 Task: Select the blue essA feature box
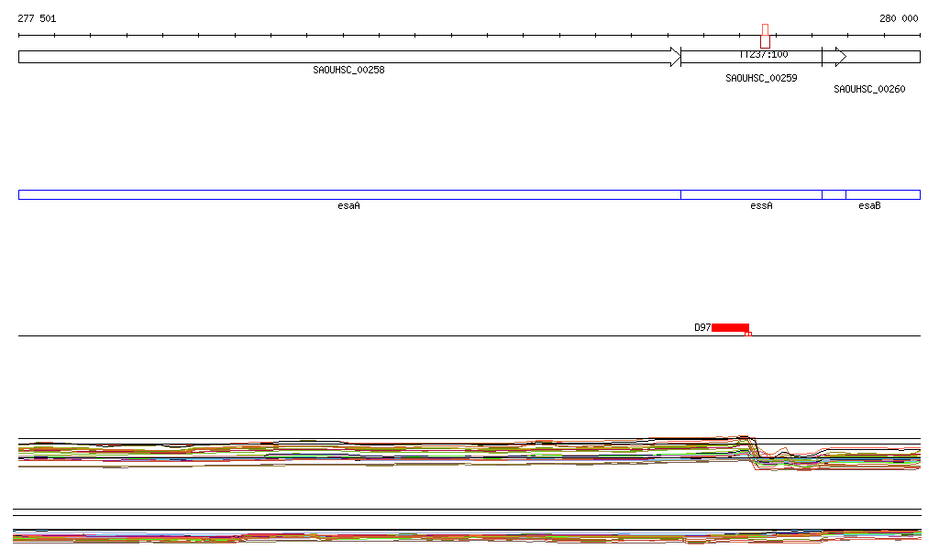click(x=751, y=194)
